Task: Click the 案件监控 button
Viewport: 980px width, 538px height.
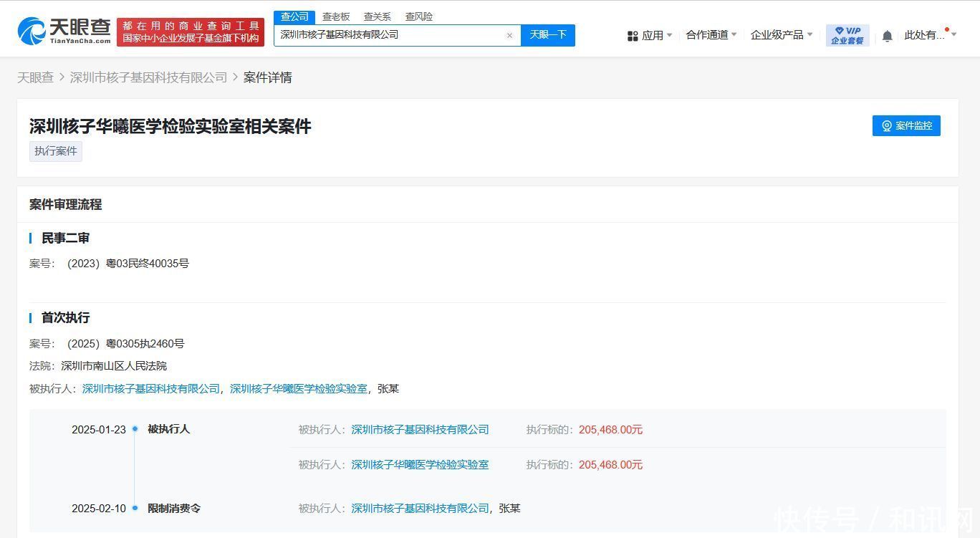Action: click(x=906, y=125)
